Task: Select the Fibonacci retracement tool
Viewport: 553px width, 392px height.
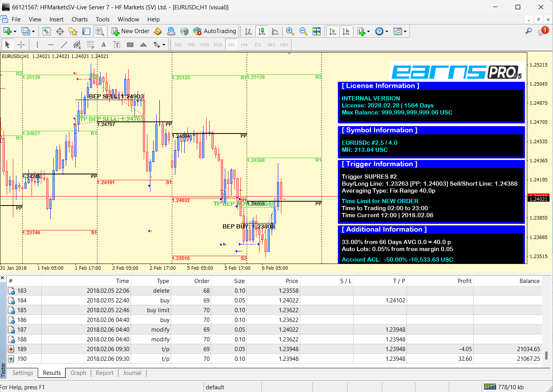Action: click(x=90, y=45)
